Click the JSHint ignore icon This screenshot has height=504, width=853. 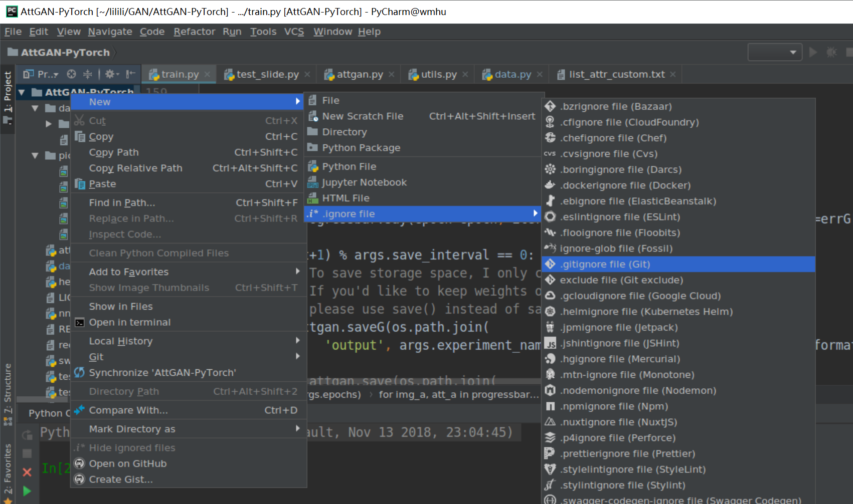click(550, 343)
